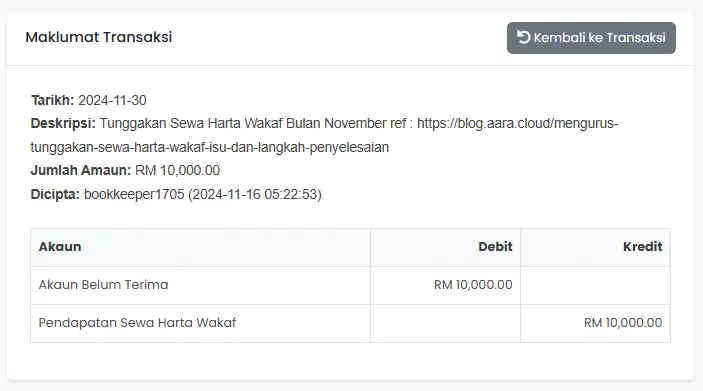Select the Akaun Belum Terima row
Image resolution: width=703 pixels, height=391 pixels.
(x=351, y=285)
